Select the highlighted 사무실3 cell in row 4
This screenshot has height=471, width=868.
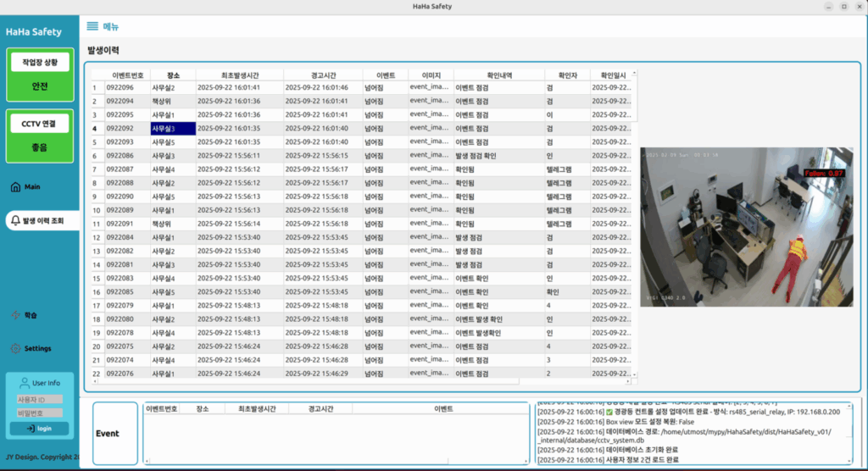coord(173,129)
